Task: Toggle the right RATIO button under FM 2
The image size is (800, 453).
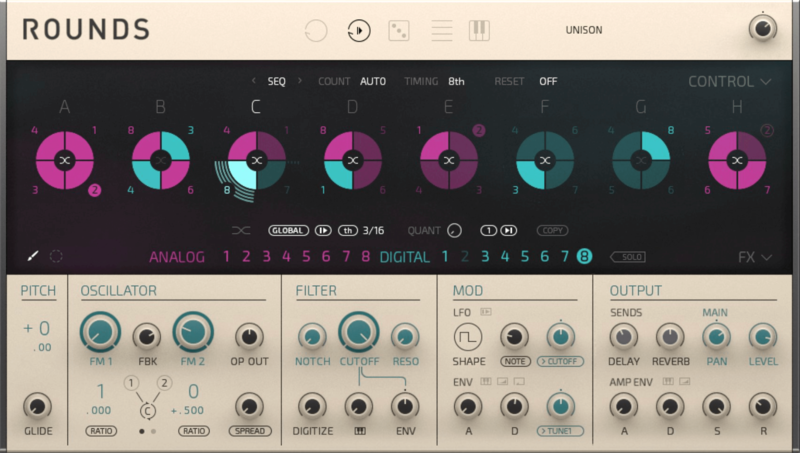Action: [x=194, y=431]
